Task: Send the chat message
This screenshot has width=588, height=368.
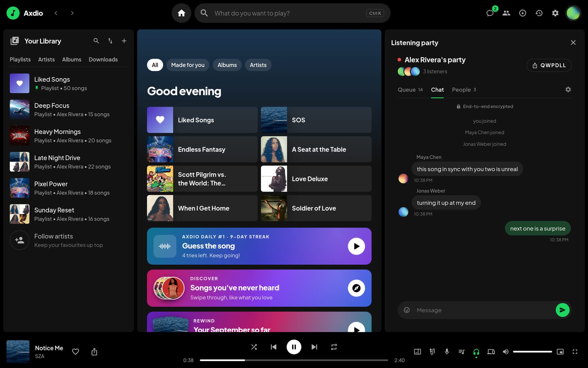Action: click(563, 310)
